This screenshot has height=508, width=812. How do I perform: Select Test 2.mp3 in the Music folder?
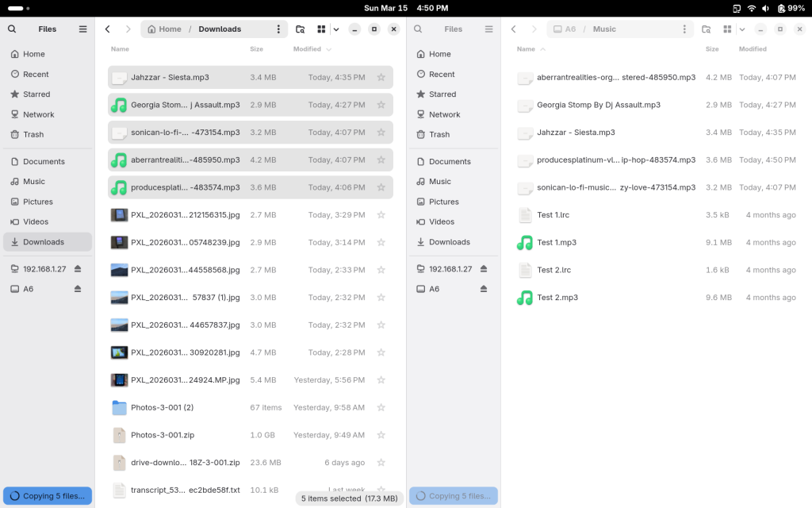tap(557, 298)
